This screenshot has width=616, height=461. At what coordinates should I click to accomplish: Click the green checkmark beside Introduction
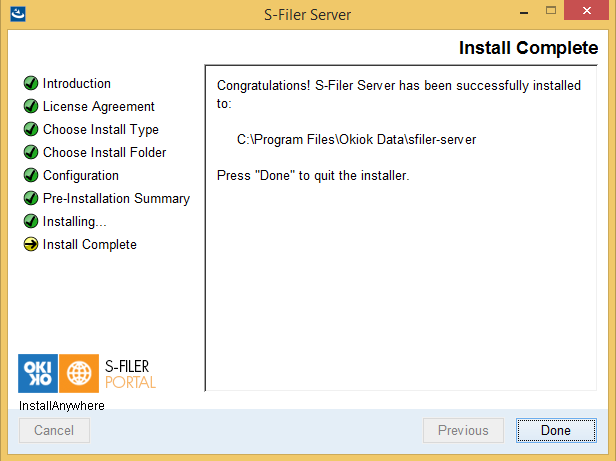(31, 83)
